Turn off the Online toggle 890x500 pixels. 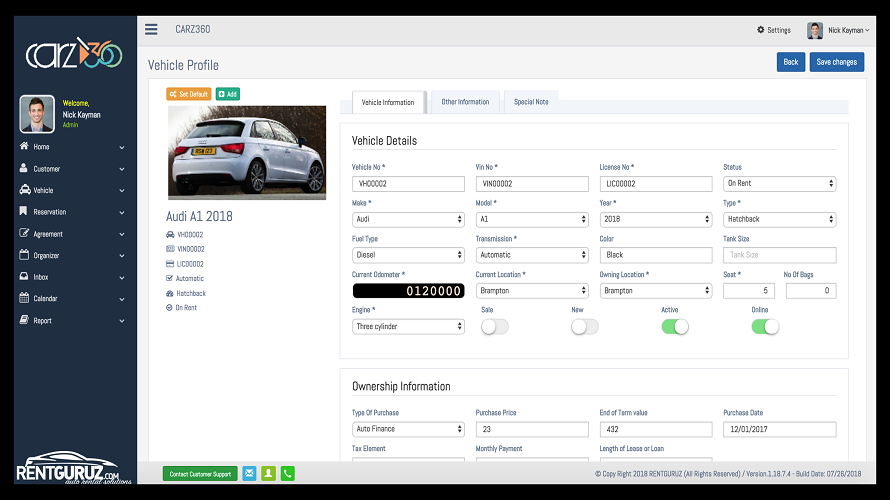(x=765, y=327)
